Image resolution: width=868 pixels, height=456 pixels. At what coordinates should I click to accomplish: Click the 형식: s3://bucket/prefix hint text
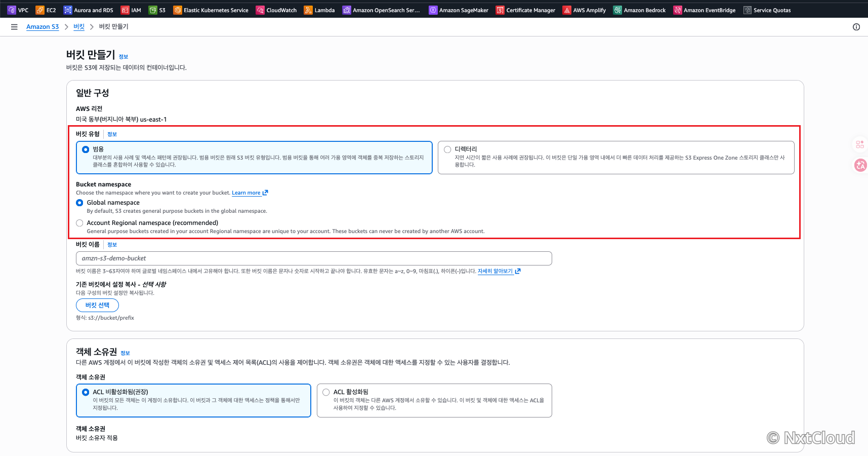coord(105,318)
